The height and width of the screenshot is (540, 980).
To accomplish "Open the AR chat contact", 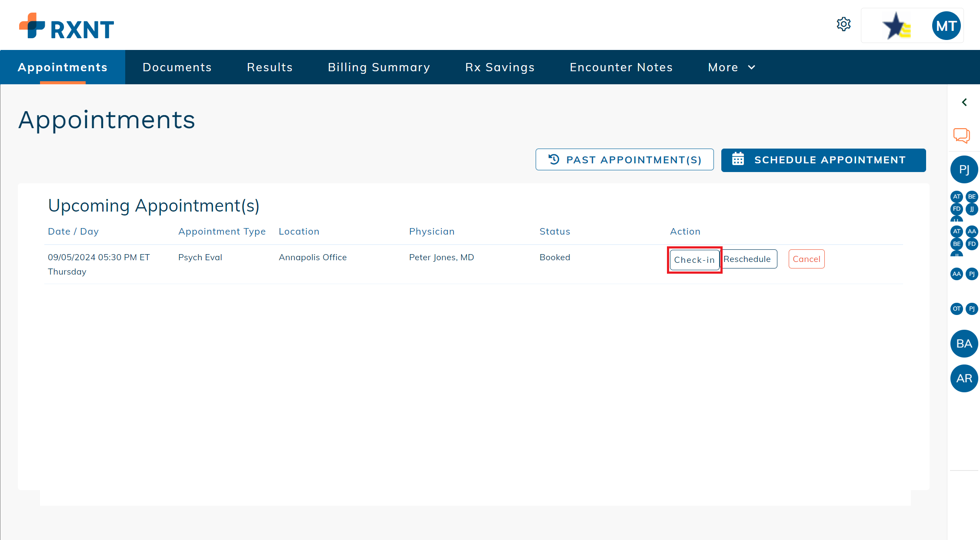I will pyautogui.click(x=964, y=378).
